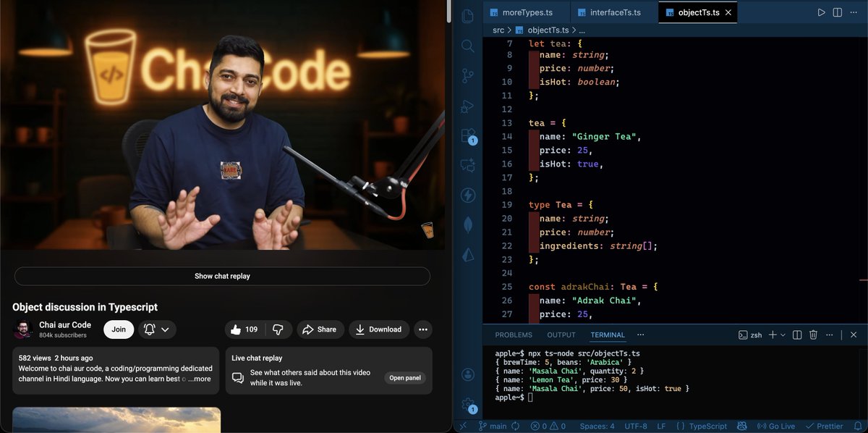The width and height of the screenshot is (868, 433).
Task: Open Copilot status icon in status bar
Action: (x=742, y=426)
